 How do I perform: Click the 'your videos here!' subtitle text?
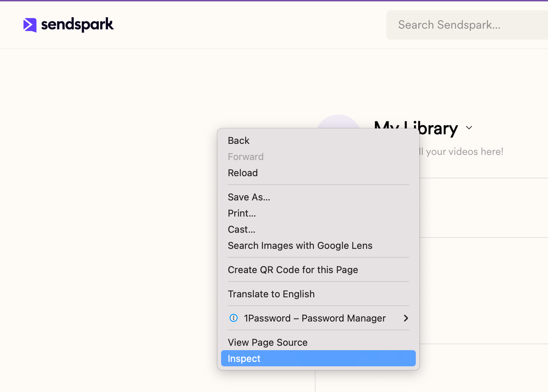[x=465, y=152]
